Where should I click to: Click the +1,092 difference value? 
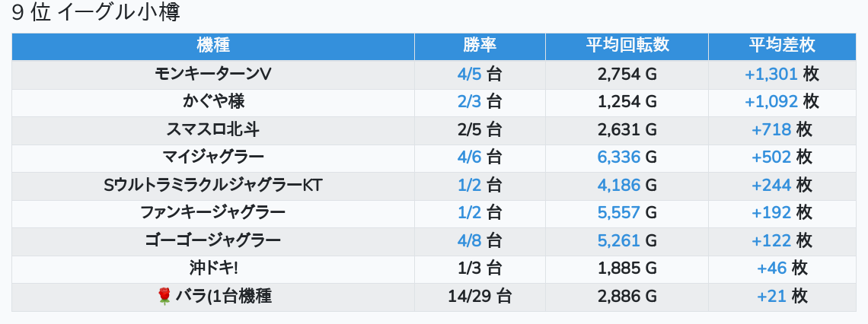click(x=771, y=101)
